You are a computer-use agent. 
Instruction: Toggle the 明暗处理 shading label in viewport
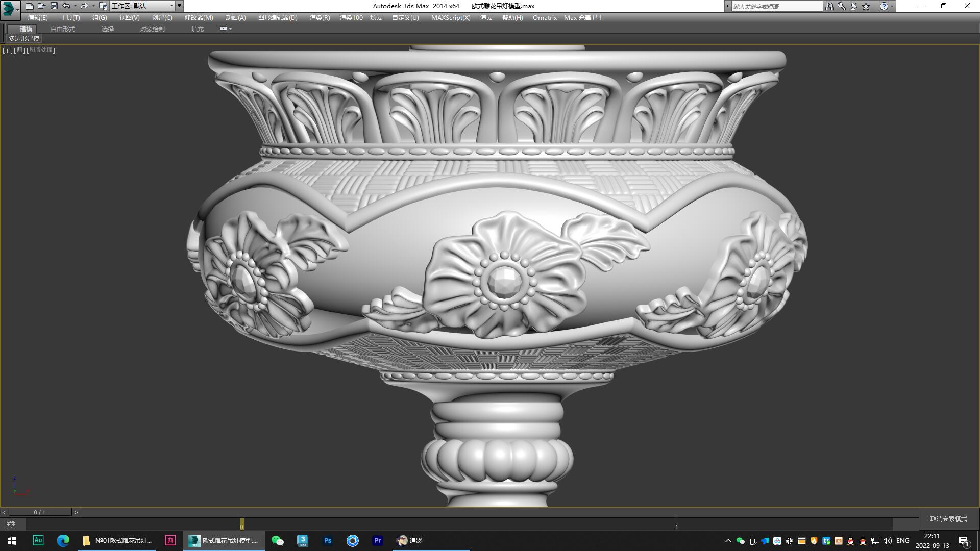pyautogui.click(x=40, y=50)
